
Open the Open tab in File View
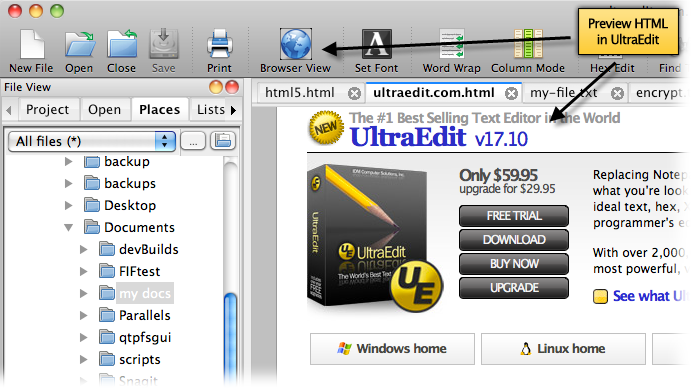point(104,110)
